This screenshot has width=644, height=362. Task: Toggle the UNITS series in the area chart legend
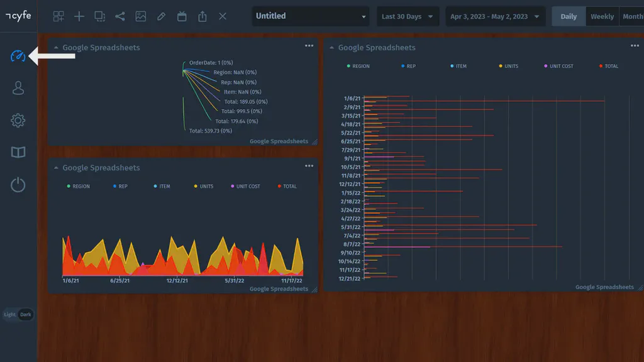point(203,186)
